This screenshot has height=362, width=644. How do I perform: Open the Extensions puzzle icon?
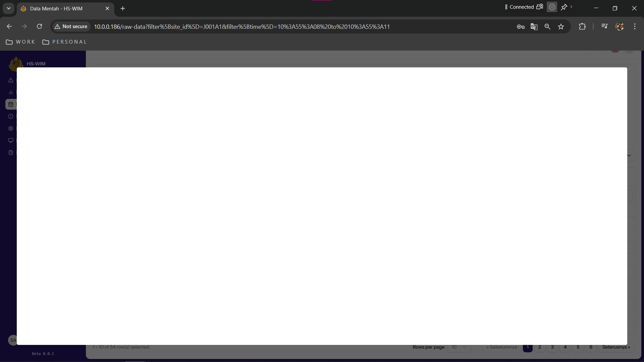(x=582, y=26)
